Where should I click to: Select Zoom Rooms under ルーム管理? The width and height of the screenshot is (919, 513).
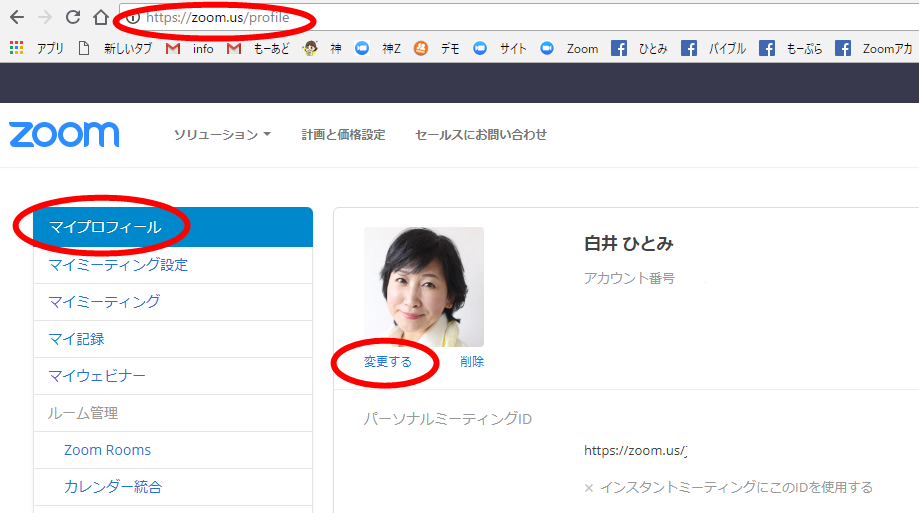(107, 450)
